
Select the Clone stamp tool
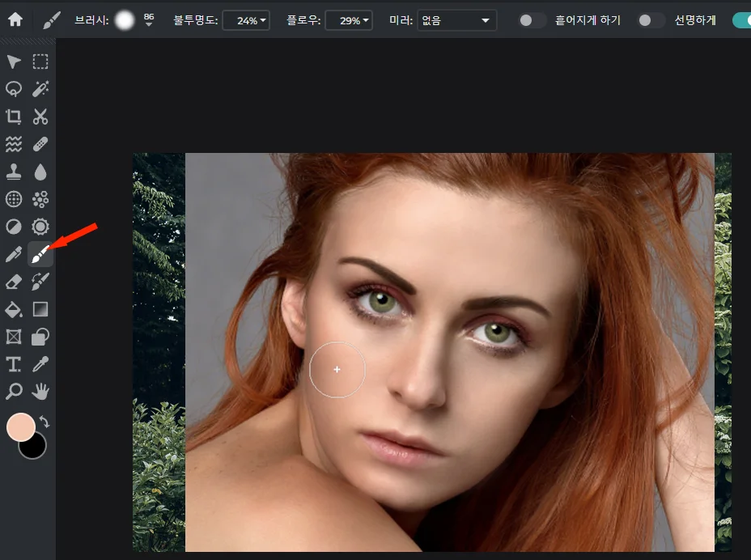(14, 172)
